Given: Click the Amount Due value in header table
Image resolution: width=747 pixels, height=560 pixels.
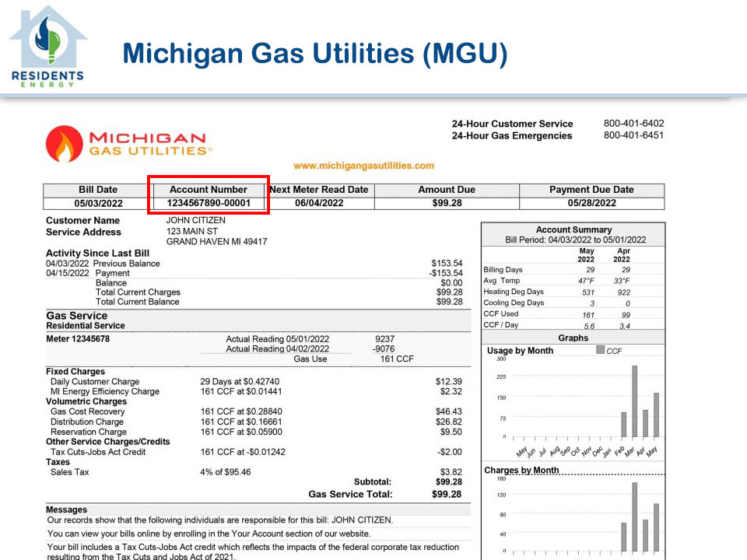Looking at the screenshot, I should coord(446,203).
